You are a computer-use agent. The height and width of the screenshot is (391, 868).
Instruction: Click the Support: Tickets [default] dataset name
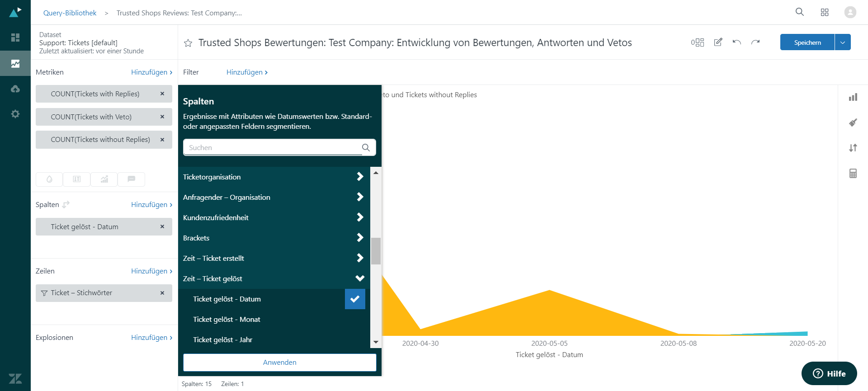coord(78,42)
